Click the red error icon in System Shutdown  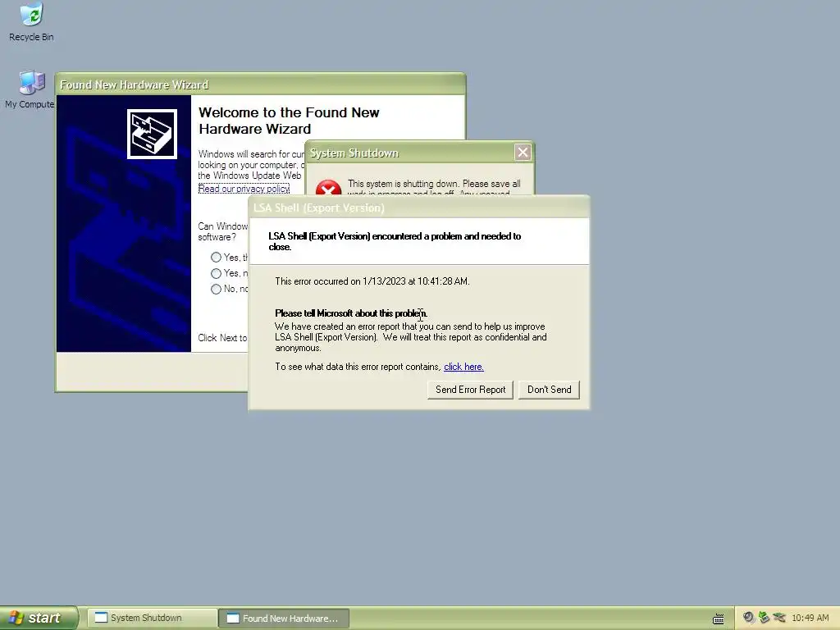(x=328, y=188)
